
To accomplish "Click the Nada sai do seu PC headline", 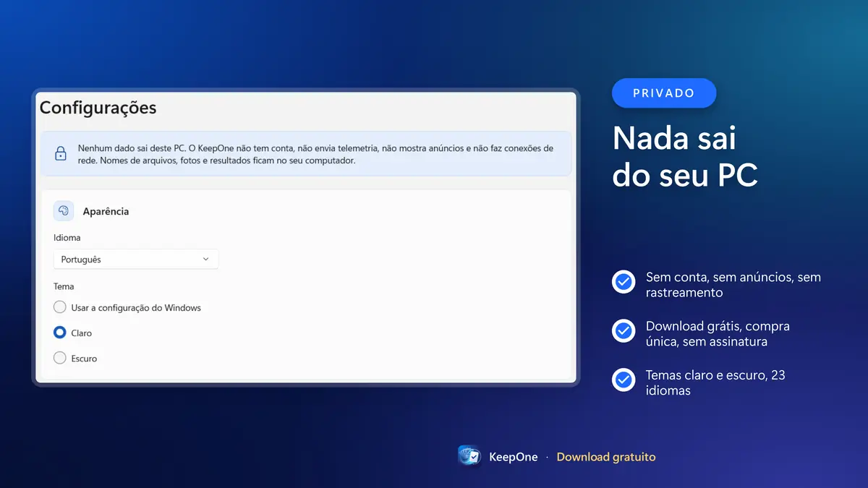I will [x=685, y=156].
